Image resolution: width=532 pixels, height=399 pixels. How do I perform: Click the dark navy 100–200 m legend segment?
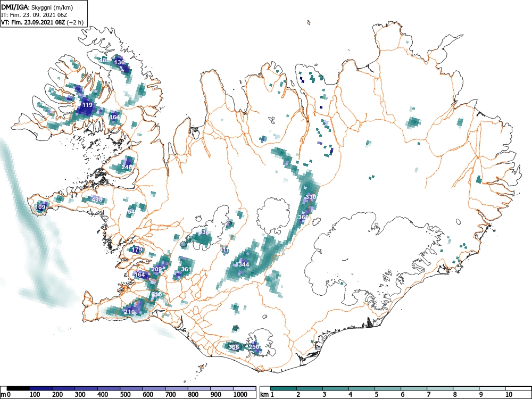[x=41, y=388]
